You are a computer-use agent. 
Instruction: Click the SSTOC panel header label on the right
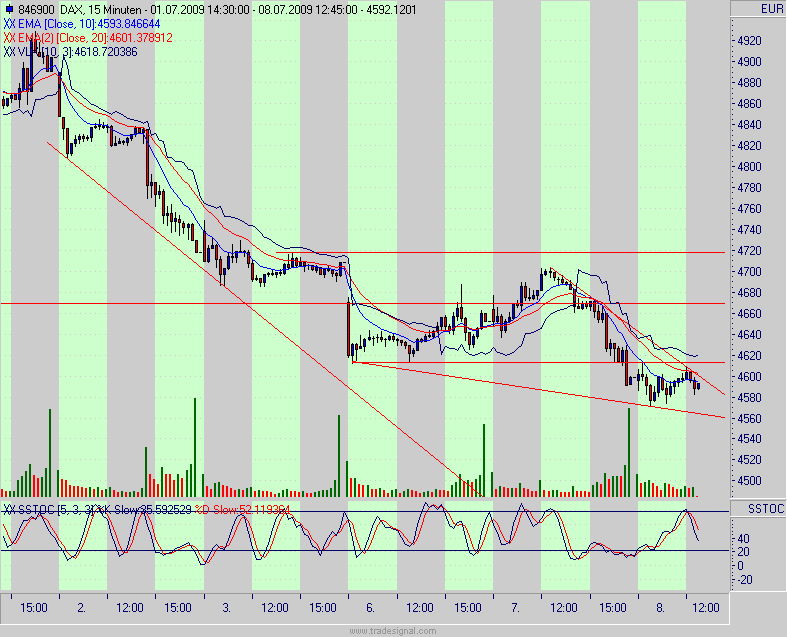click(765, 508)
